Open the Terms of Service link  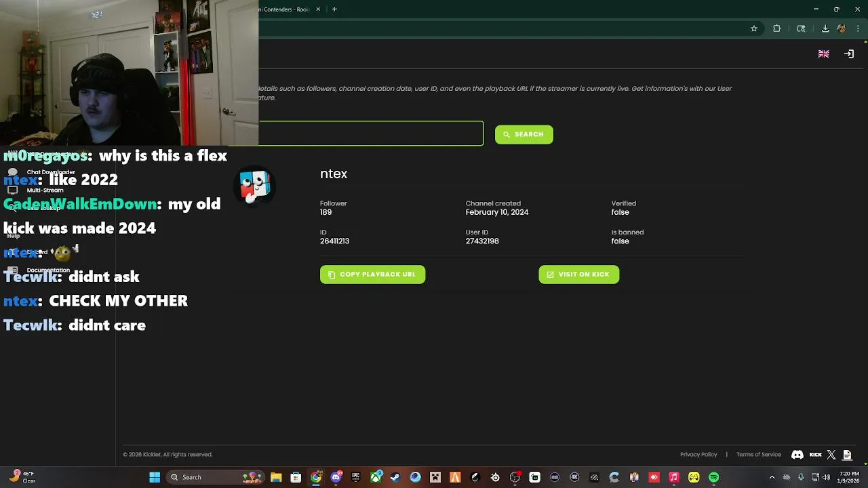[x=759, y=455]
